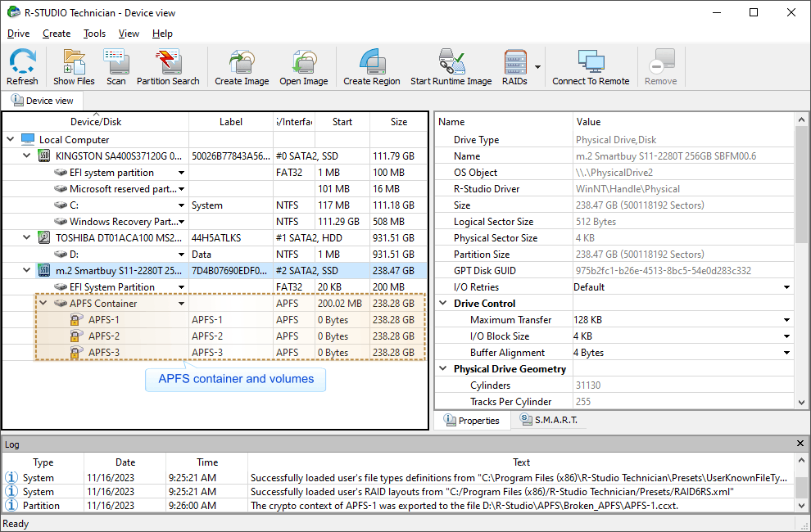Switch to the Properties tab

[x=472, y=421]
